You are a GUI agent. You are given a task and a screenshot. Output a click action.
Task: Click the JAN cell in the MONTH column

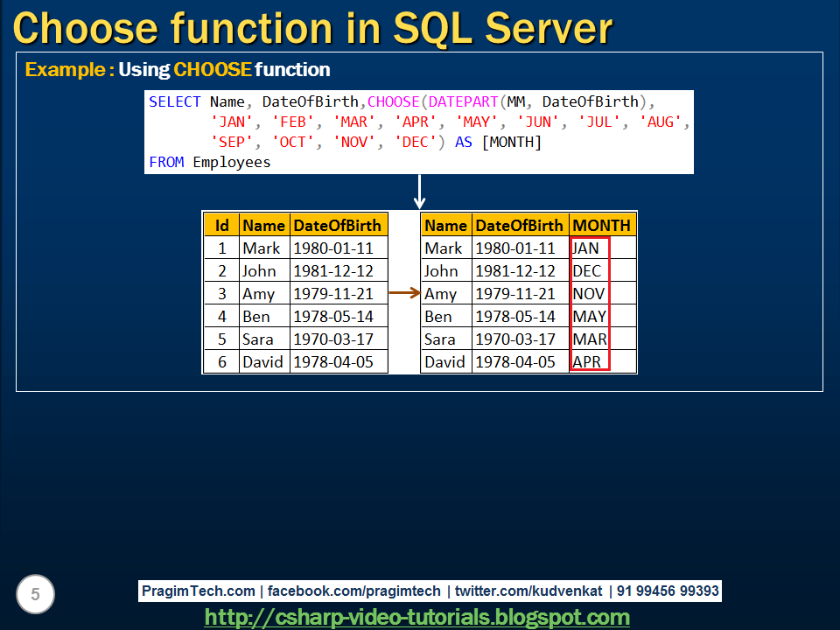[584, 248]
